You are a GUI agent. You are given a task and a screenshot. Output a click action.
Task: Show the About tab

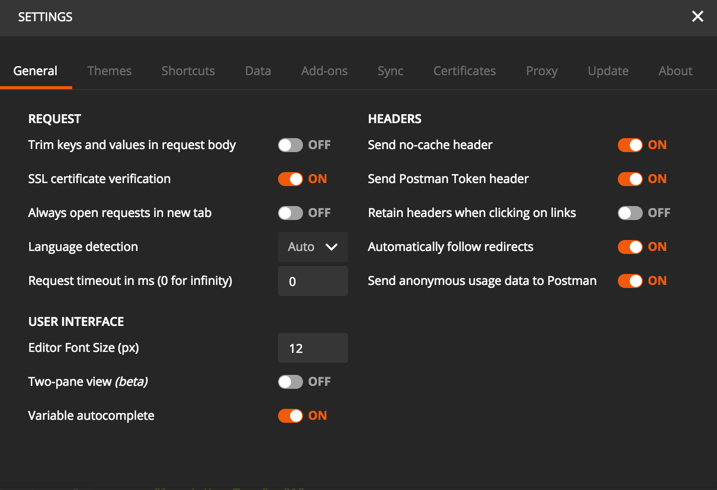tap(675, 71)
